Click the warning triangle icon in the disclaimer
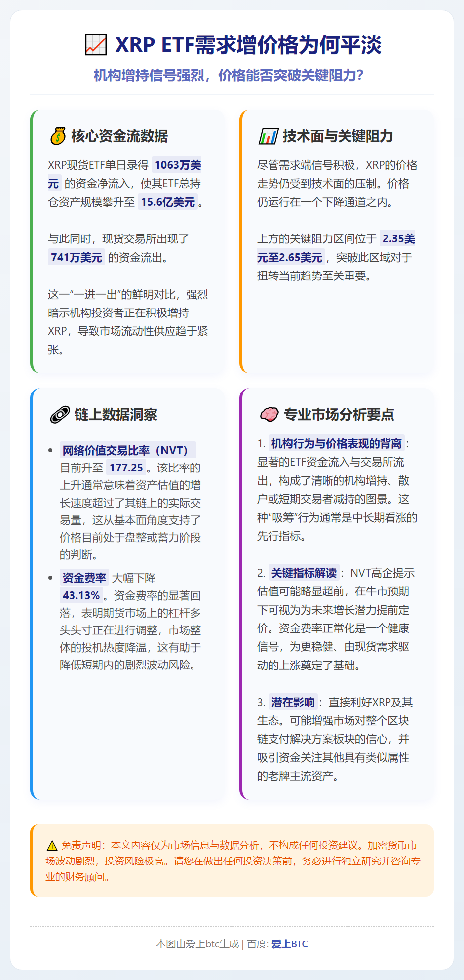Viewport: 464px width, 980px height. pyautogui.click(x=52, y=846)
